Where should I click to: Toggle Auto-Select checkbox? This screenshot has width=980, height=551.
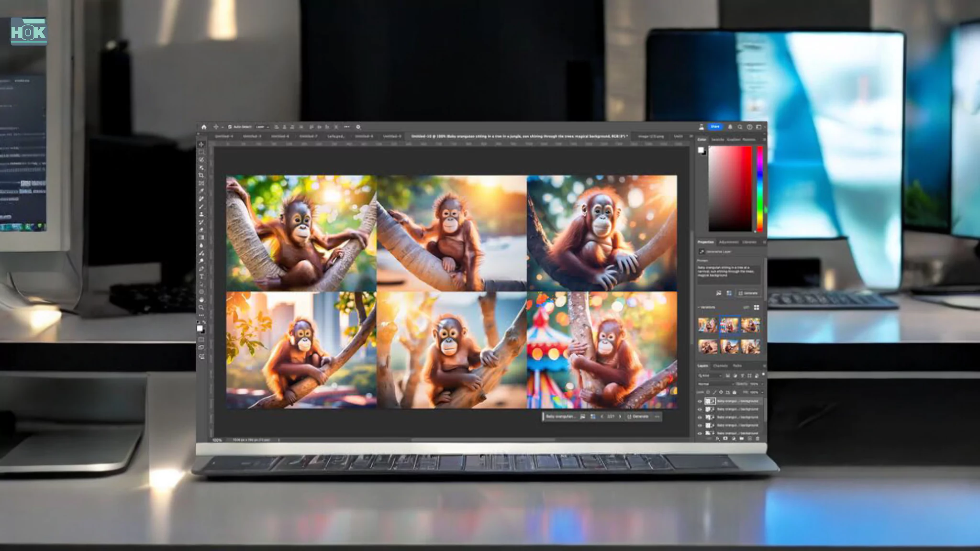[x=230, y=127]
